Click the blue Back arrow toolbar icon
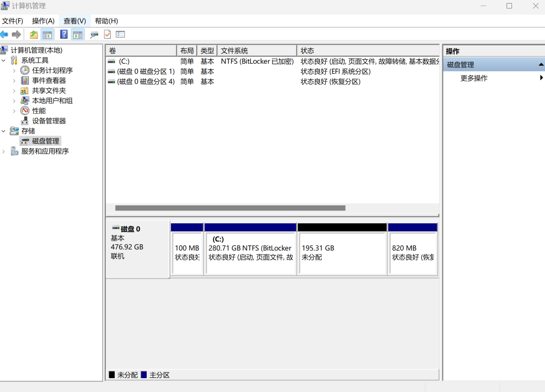 pyautogui.click(x=4, y=35)
